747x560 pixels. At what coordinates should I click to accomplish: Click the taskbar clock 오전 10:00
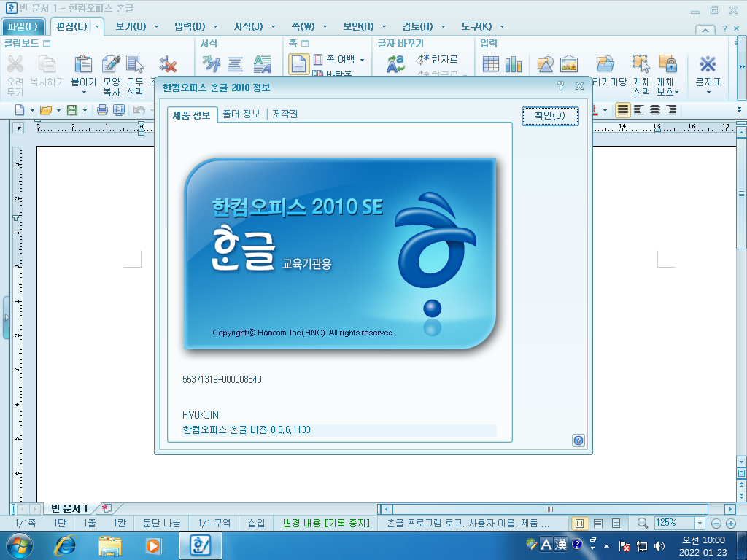703,540
